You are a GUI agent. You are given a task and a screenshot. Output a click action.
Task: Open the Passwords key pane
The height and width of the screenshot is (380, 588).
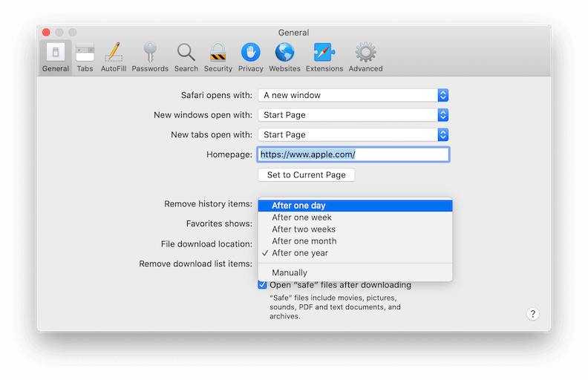(x=150, y=57)
